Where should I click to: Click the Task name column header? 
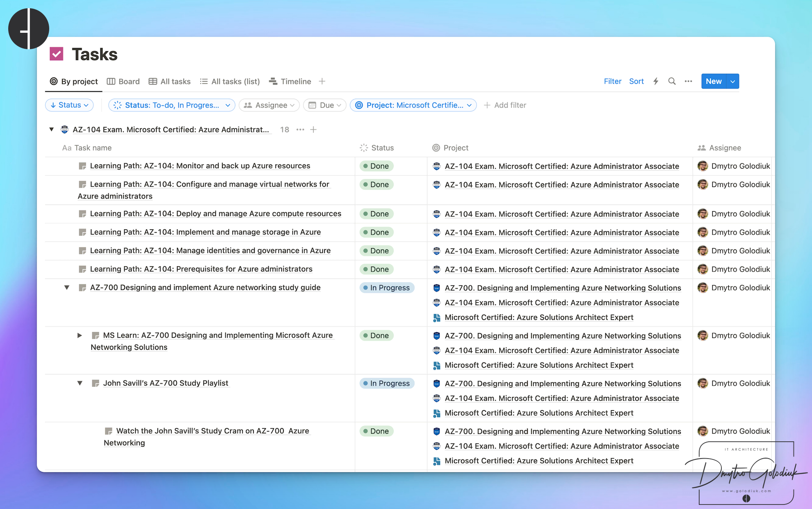(x=87, y=148)
